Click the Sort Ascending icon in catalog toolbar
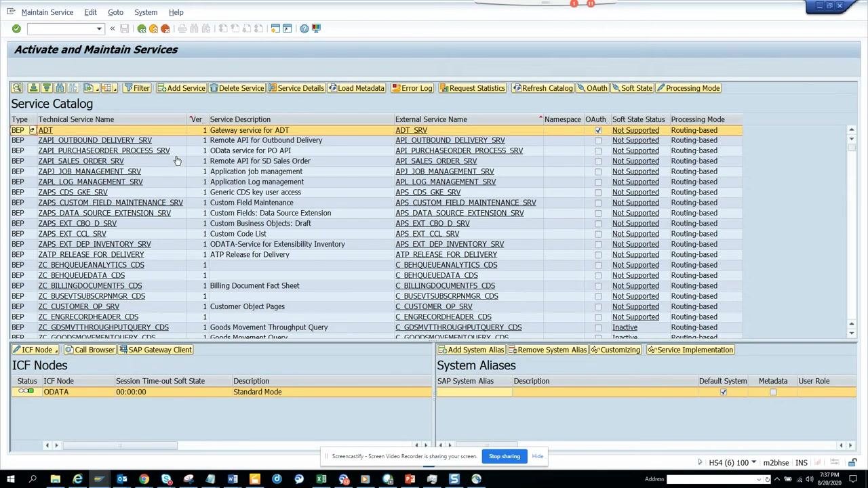 click(33, 88)
